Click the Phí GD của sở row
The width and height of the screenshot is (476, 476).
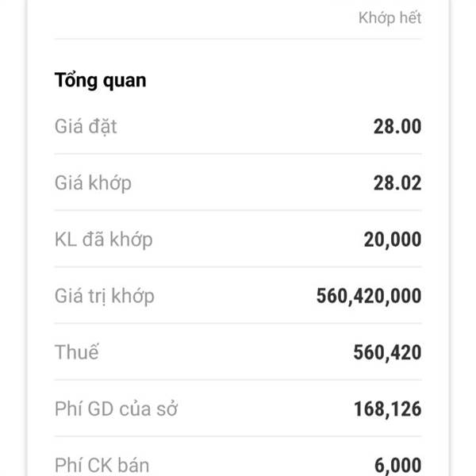[238, 409]
